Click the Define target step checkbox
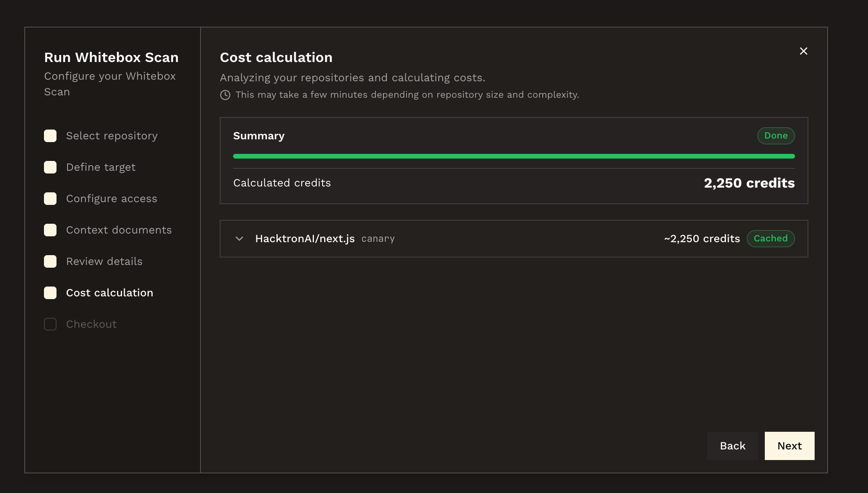This screenshot has width=868, height=493. (x=50, y=167)
